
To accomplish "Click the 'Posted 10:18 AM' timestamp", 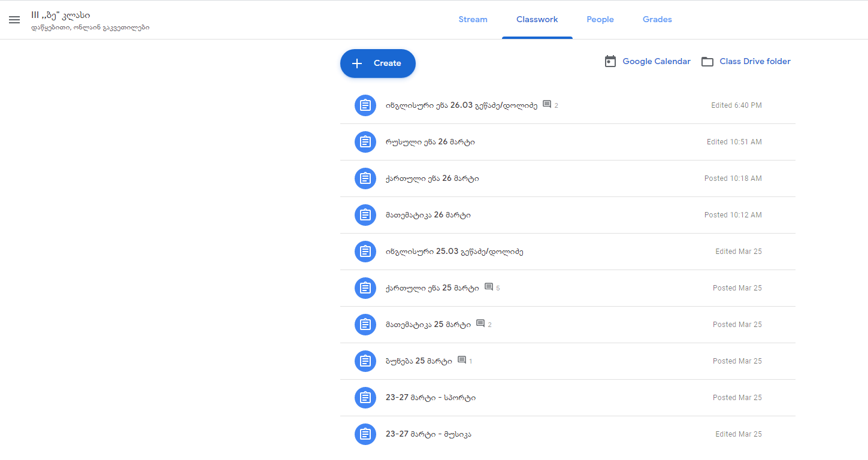I will point(733,178).
